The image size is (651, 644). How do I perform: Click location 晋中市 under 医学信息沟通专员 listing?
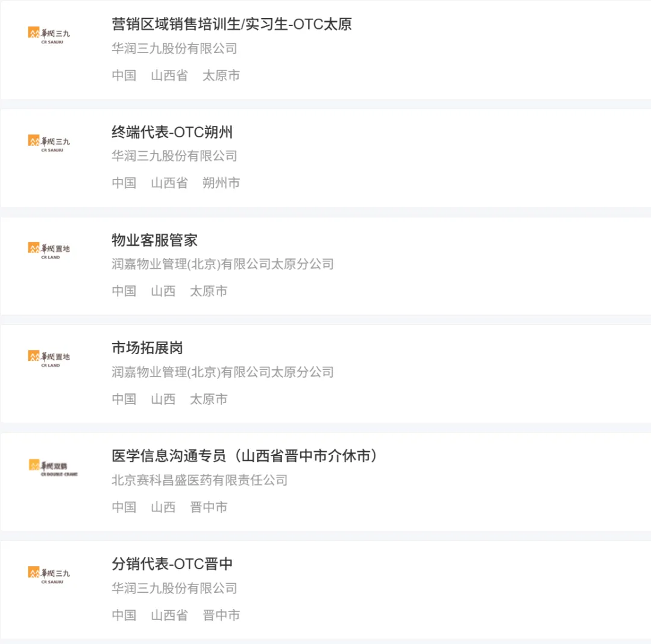pos(209,507)
